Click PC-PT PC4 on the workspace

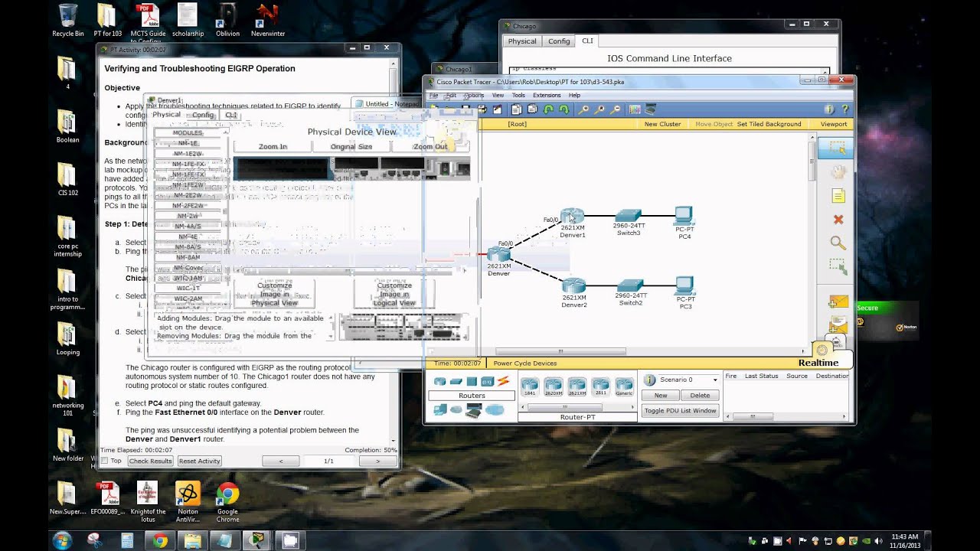click(x=684, y=215)
